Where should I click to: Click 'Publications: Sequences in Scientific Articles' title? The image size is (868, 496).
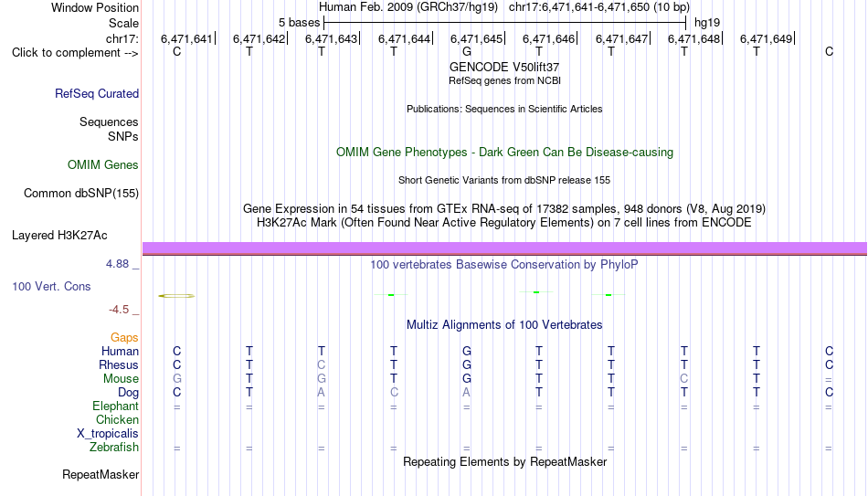tap(504, 109)
